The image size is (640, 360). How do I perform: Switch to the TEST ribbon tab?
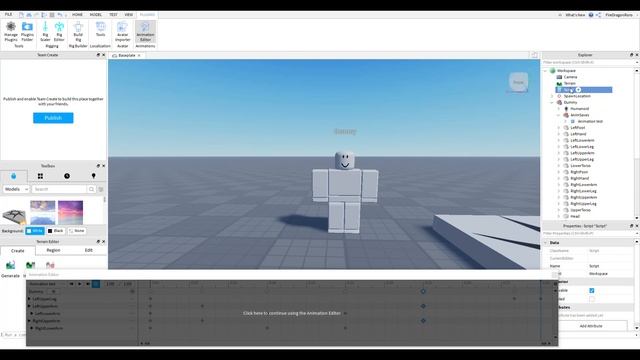click(x=113, y=15)
